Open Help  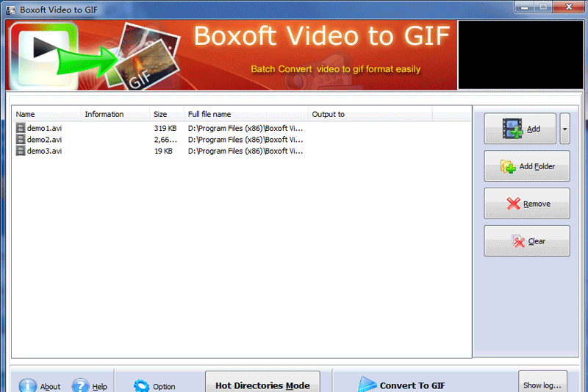coord(89,386)
